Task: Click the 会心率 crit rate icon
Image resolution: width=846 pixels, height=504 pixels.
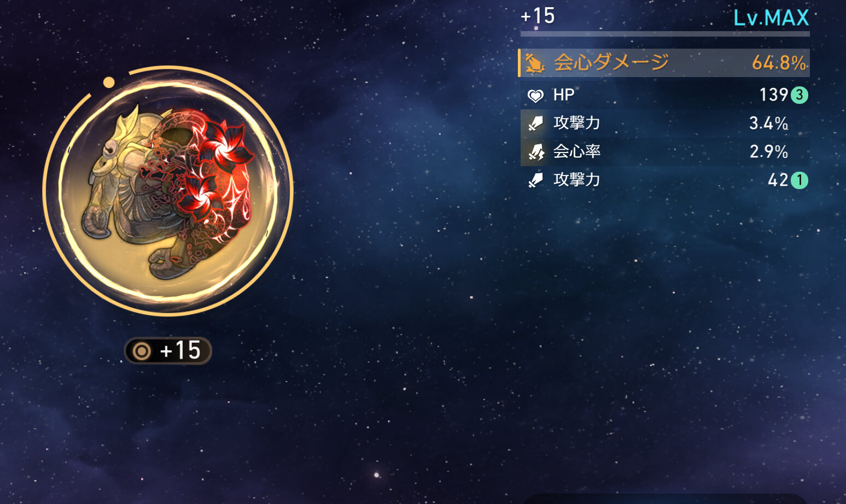Action: point(536,151)
